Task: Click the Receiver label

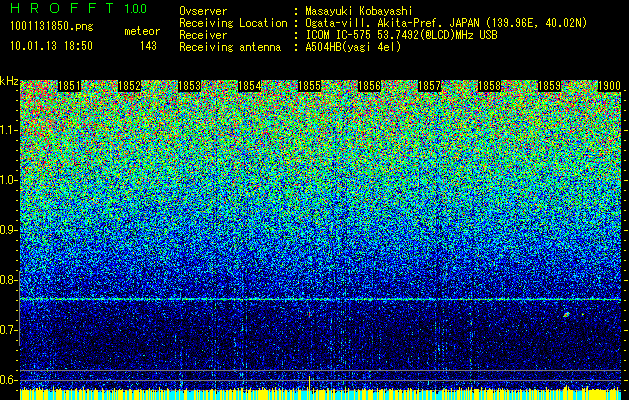Action: [x=203, y=35]
